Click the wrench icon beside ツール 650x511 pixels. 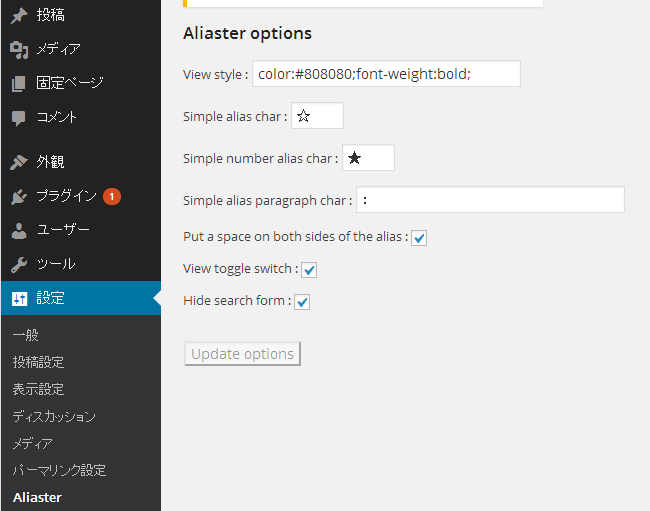pyautogui.click(x=19, y=264)
